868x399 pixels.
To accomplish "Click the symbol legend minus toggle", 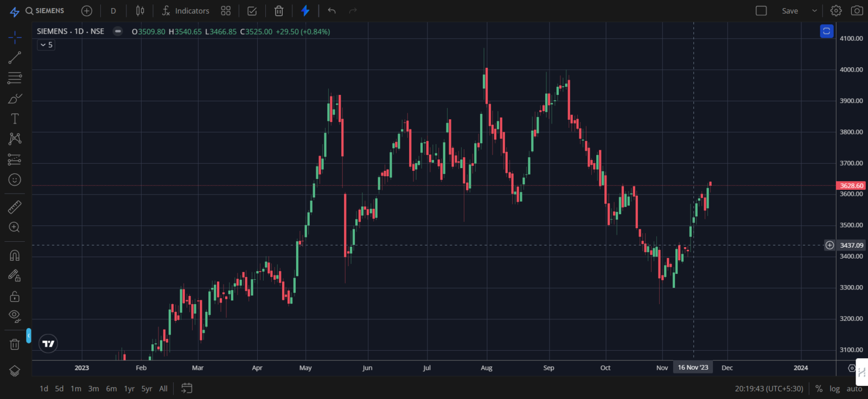I will (118, 31).
